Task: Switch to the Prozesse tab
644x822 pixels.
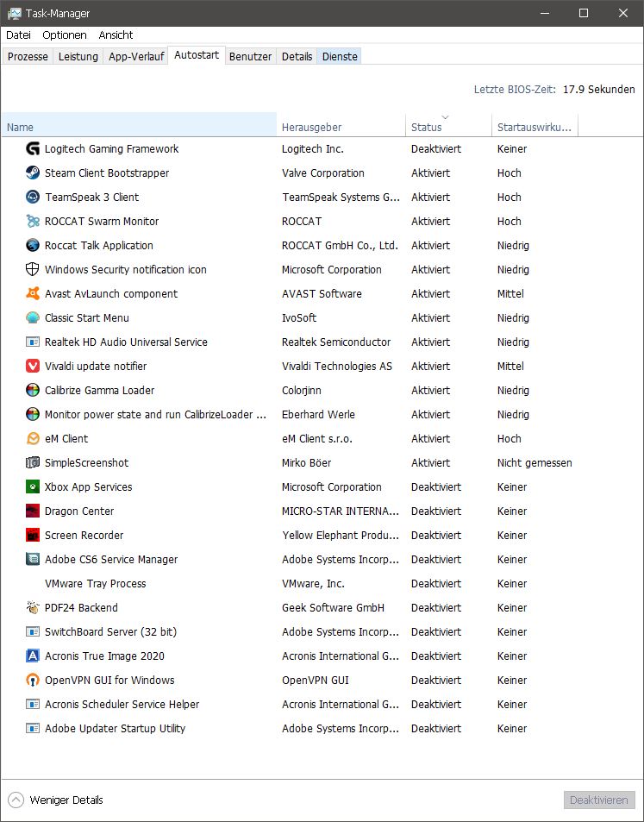Action: tap(28, 57)
